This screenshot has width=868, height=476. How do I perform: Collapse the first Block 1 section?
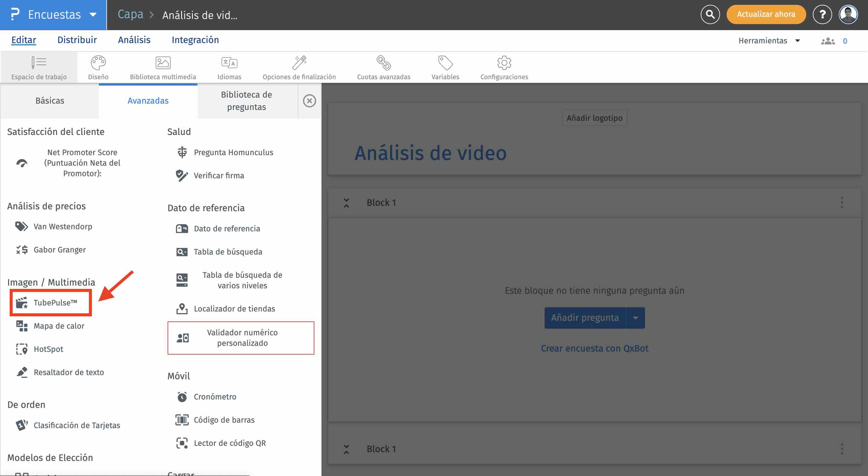(x=346, y=202)
